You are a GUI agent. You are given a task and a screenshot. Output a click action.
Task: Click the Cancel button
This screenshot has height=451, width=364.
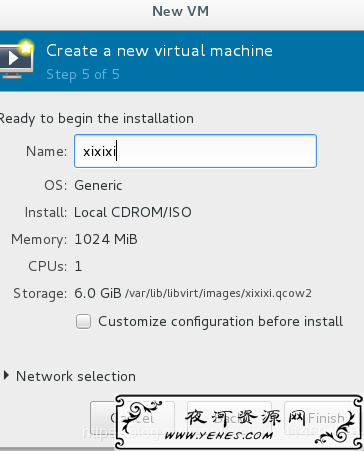tap(132, 418)
